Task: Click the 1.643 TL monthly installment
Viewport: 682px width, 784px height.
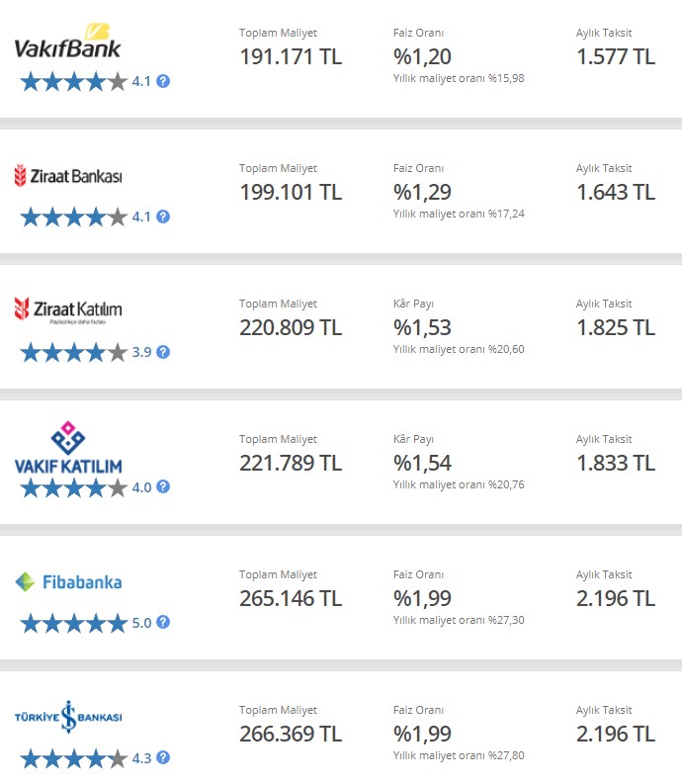Action: pyautogui.click(x=616, y=192)
